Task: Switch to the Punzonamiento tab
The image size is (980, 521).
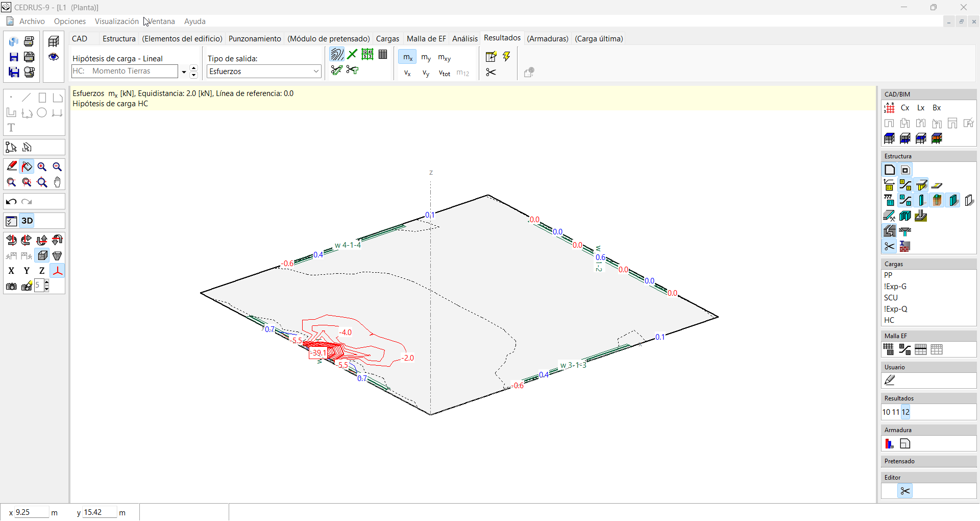Action: 255,39
